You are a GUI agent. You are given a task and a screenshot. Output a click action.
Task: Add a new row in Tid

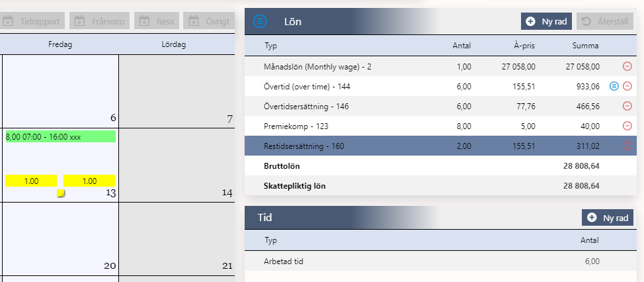[x=608, y=217]
